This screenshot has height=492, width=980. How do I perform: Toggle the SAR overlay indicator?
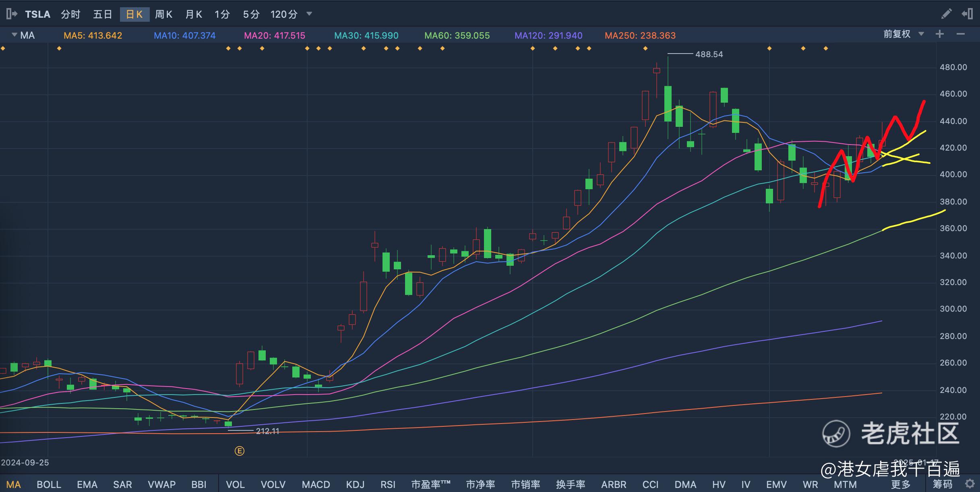(122, 484)
